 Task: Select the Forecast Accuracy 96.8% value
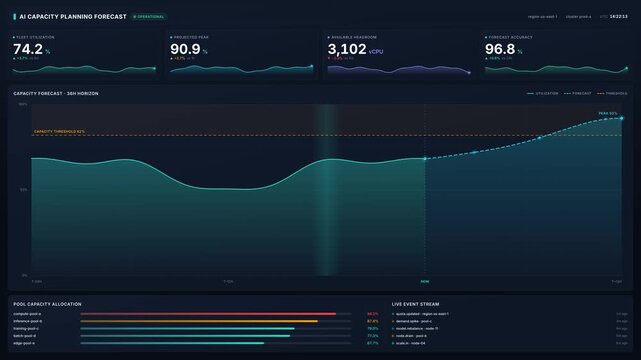(x=504, y=49)
